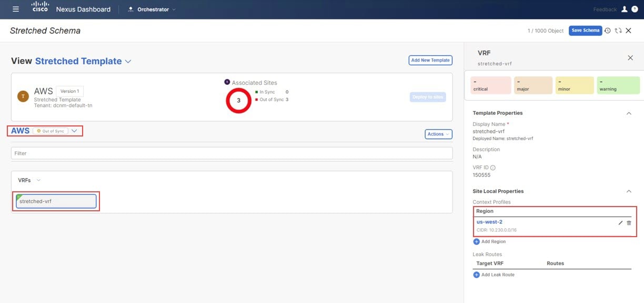The image size is (644, 303).
Task: Open the Stretched Template view dropdown
Action: coord(128,62)
